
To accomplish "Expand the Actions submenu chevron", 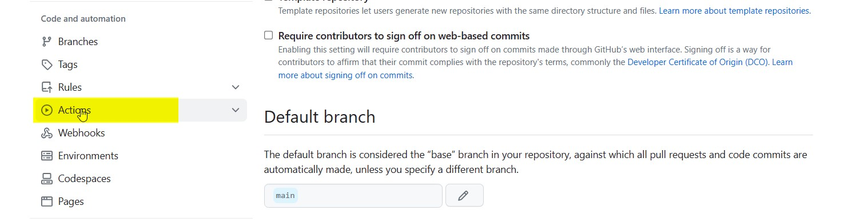I will click(236, 110).
